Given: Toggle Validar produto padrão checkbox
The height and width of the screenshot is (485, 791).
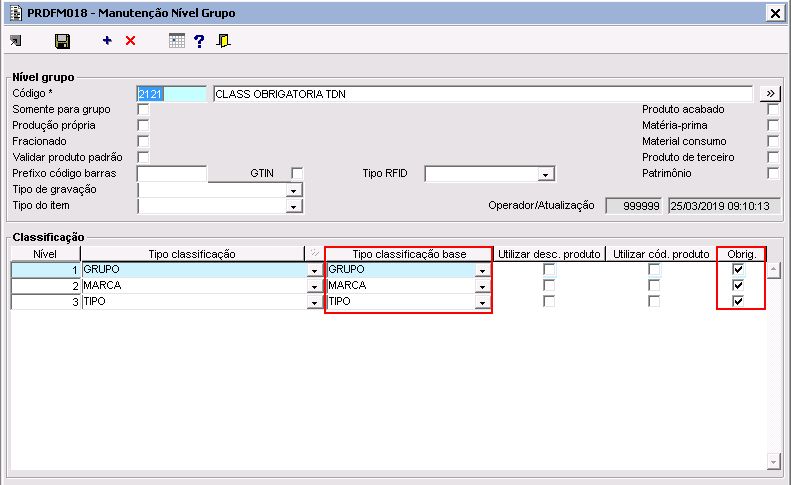Looking at the screenshot, I should (143, 157).
